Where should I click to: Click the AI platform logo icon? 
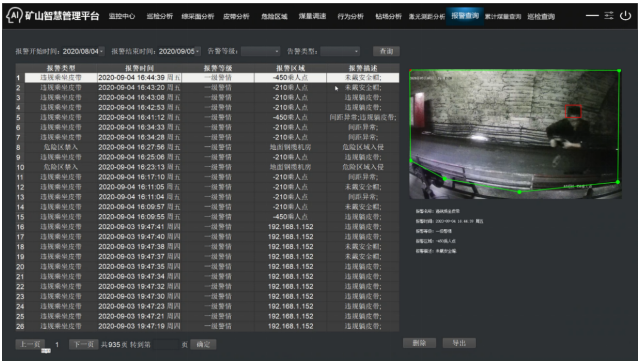[14, 16]
